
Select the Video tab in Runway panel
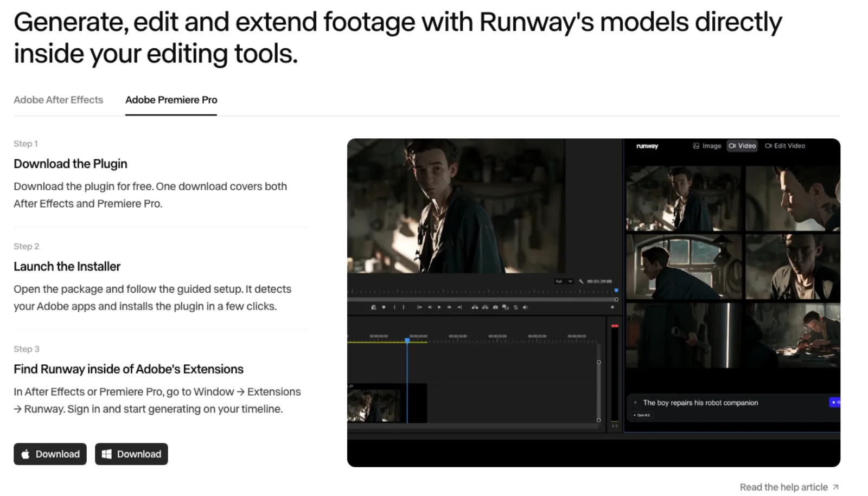742,146
